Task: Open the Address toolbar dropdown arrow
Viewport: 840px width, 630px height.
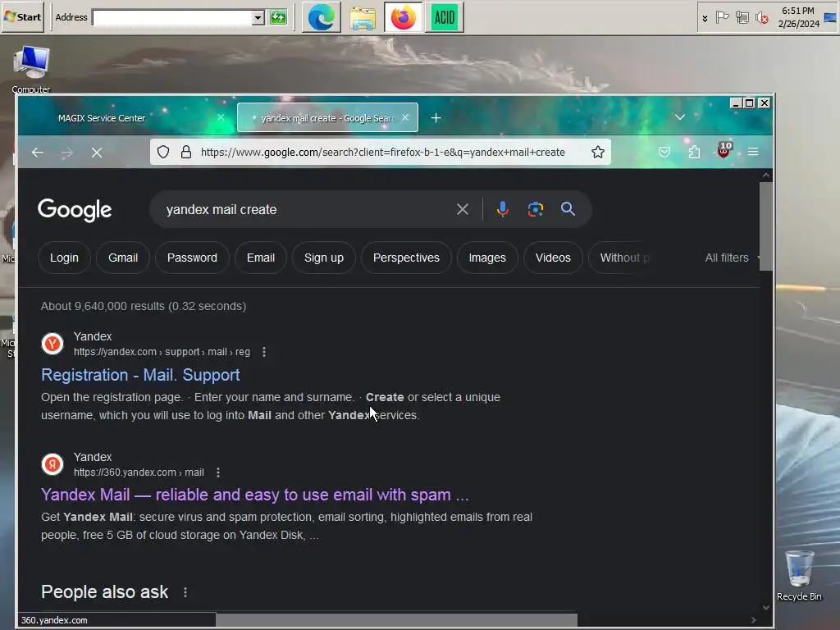Action: [x=258, y=18]
